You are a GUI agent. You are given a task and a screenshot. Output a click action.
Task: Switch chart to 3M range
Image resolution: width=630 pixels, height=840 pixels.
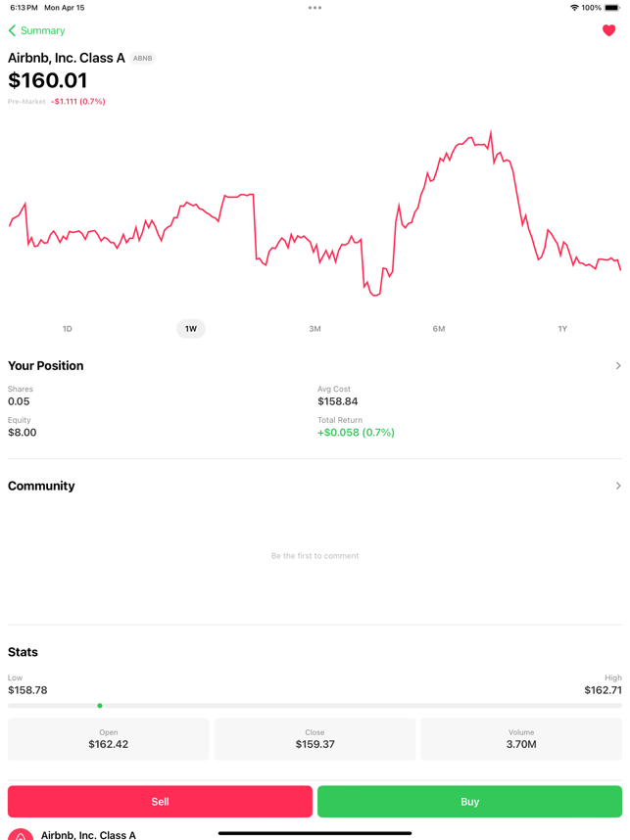(x=315, y=328)
